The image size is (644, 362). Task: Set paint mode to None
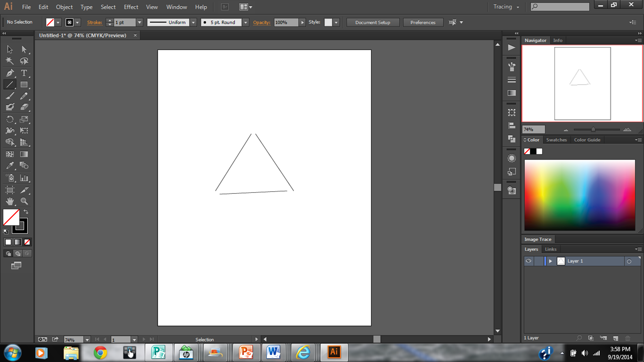pyautogui.click(x=27, y=242)
